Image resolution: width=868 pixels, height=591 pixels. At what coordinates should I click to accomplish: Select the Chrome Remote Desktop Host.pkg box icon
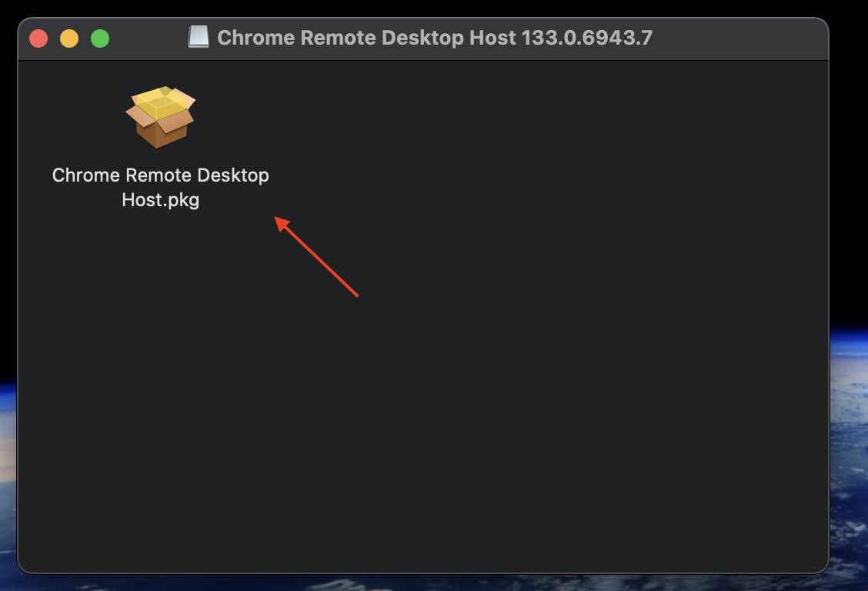point(161,117)
